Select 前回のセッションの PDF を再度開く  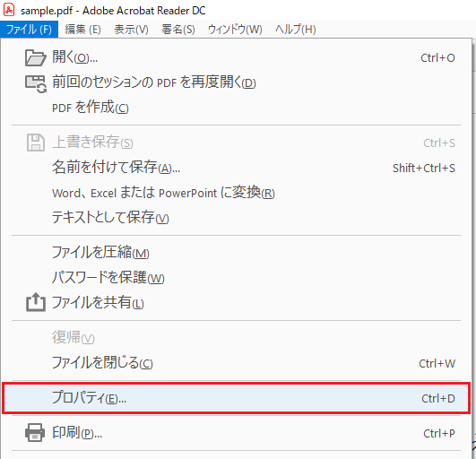236,82
